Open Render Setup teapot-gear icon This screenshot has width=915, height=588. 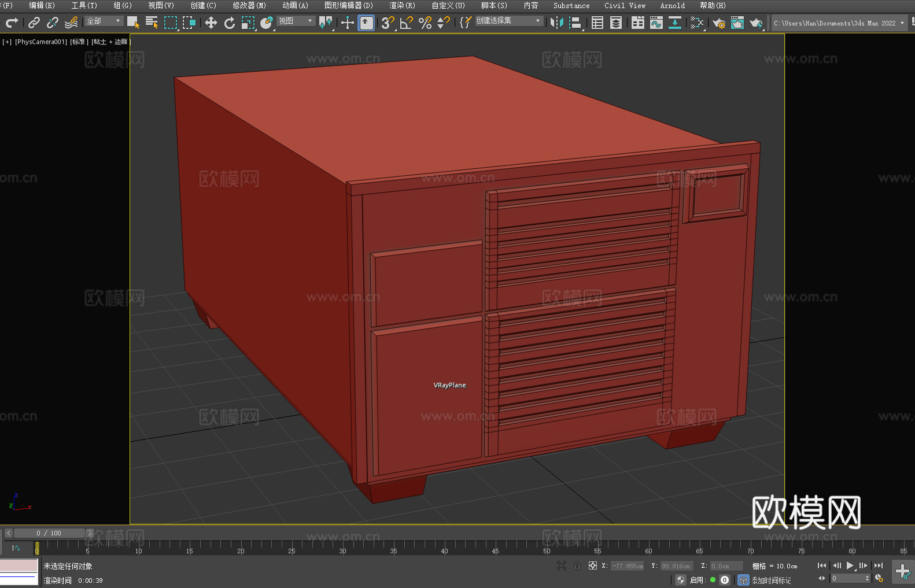point(719,23)
